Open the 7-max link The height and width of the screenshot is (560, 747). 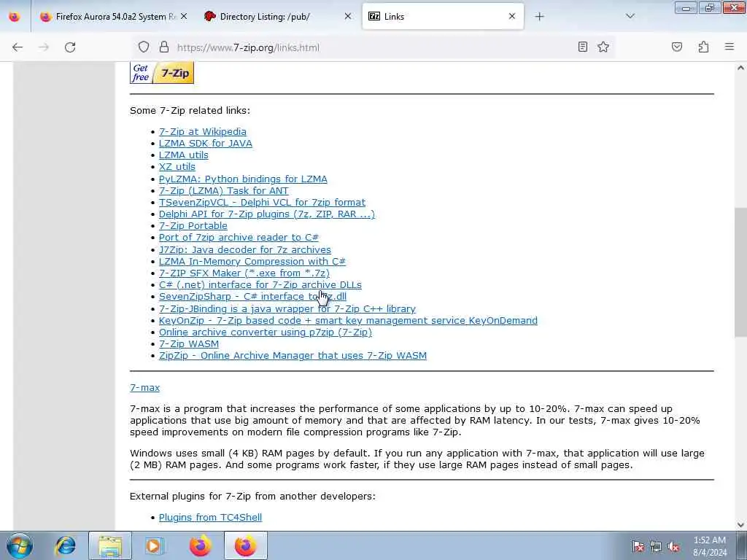[x=145, y=388]
